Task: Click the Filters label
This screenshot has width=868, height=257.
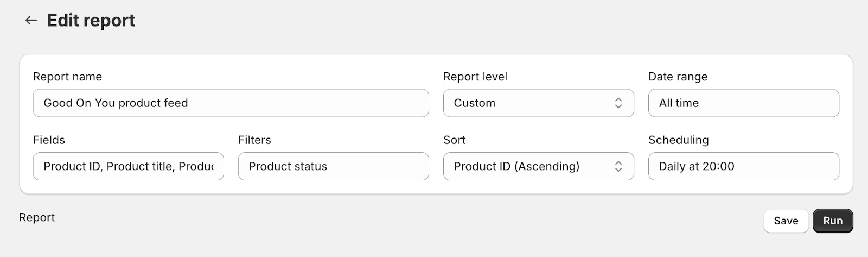Action: coord(254,140)
